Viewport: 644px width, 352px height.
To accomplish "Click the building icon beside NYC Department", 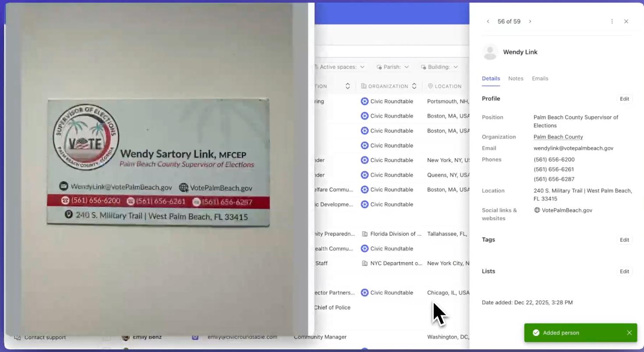I will point(364,263).
